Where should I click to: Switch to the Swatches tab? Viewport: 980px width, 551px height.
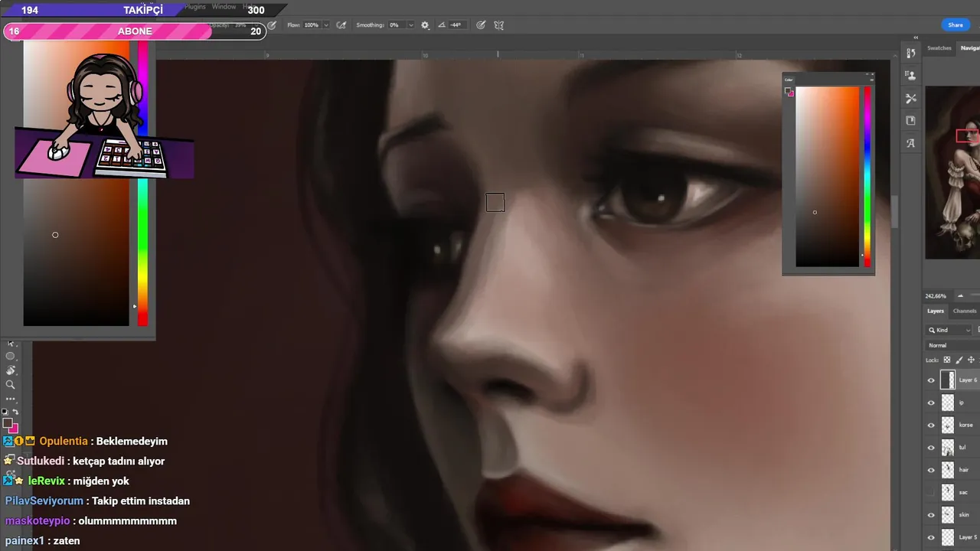point(939,48)
